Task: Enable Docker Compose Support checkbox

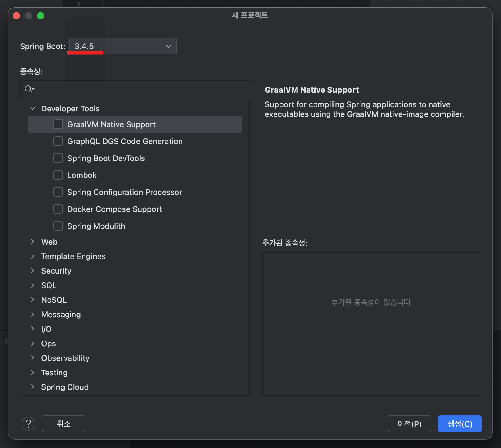Action: click(x=58, y=209)
